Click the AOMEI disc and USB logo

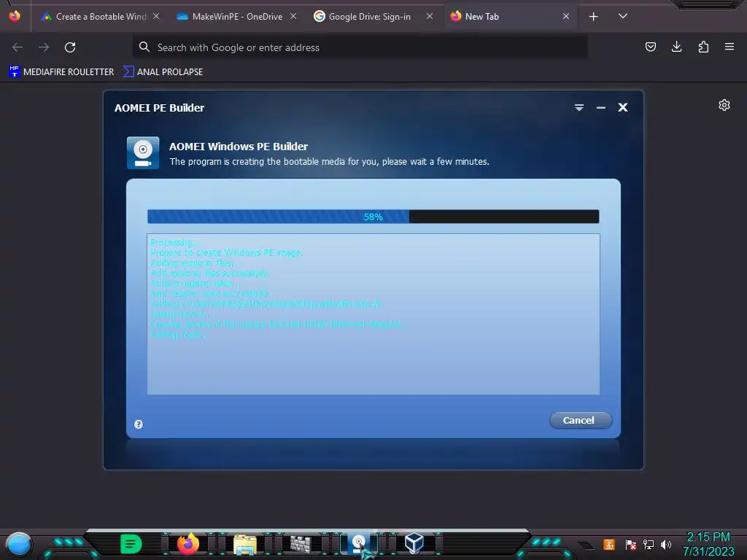pyautogui.click(x=143, y=153)
